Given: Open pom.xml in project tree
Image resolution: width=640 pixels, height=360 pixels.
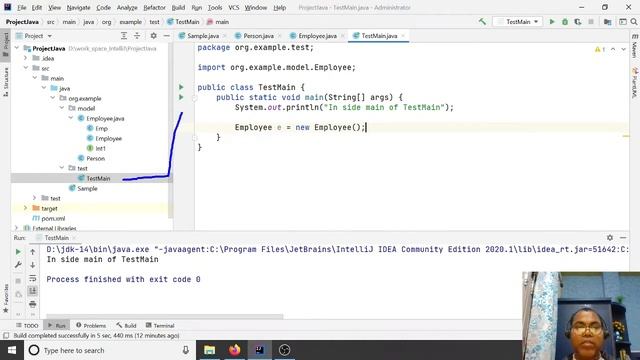Looking at the screenshot, I should pos(53,218).
